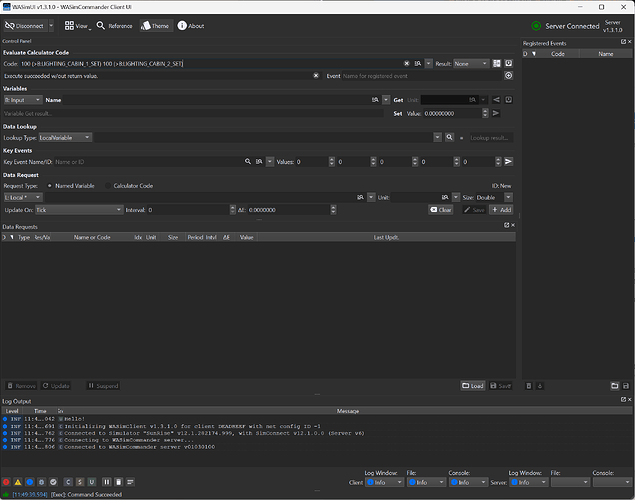
Task: Pop out the Data Requests panel
Action: (506, 225)
